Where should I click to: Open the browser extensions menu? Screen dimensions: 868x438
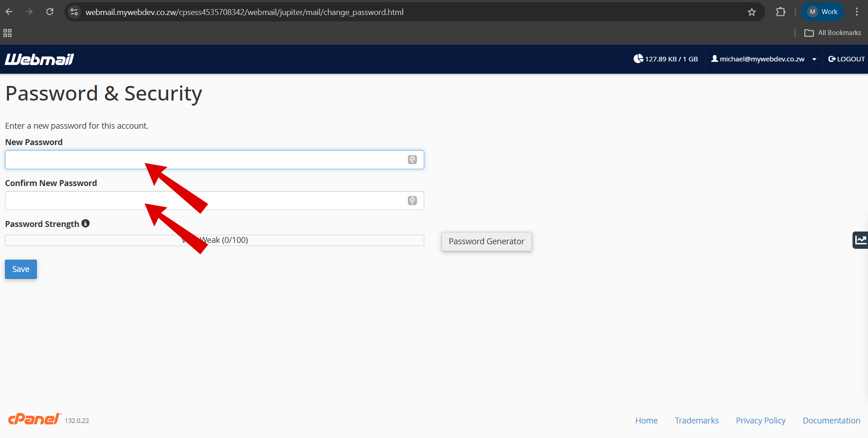[781, 12]
